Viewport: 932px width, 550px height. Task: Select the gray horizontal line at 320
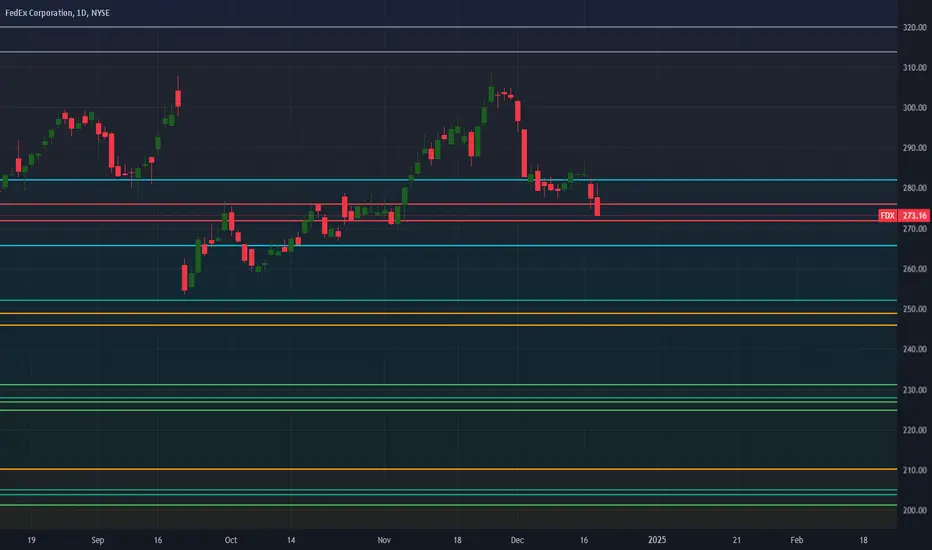(449, 27)
